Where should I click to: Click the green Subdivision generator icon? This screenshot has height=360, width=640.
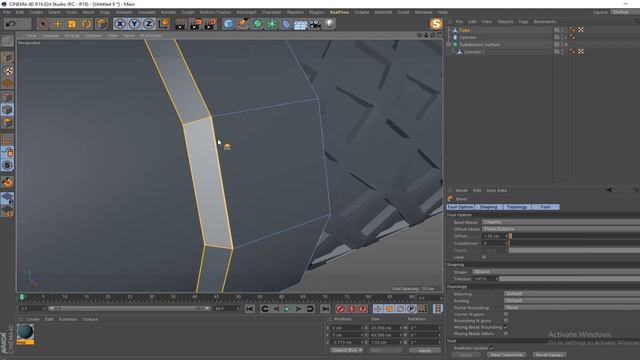[x=258, y=24]
